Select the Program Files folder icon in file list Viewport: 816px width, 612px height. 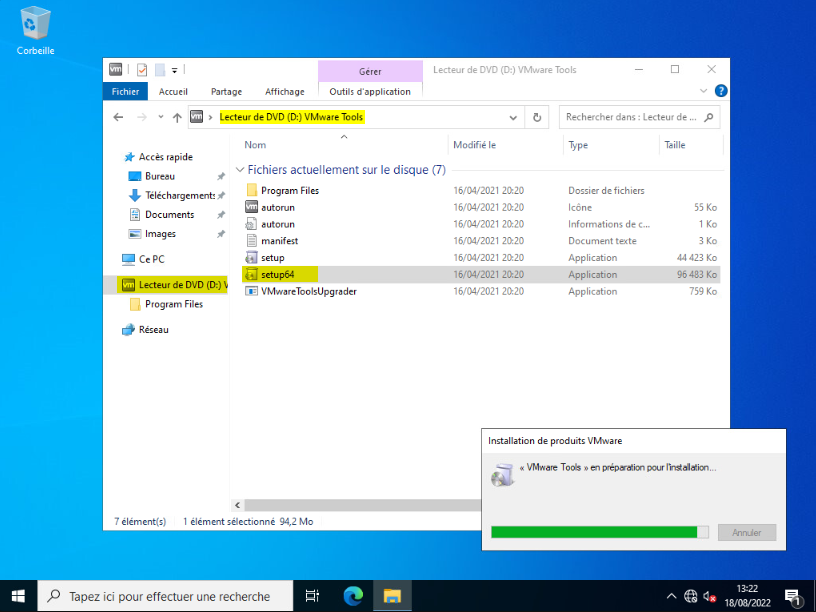click(x=251, y=190)
